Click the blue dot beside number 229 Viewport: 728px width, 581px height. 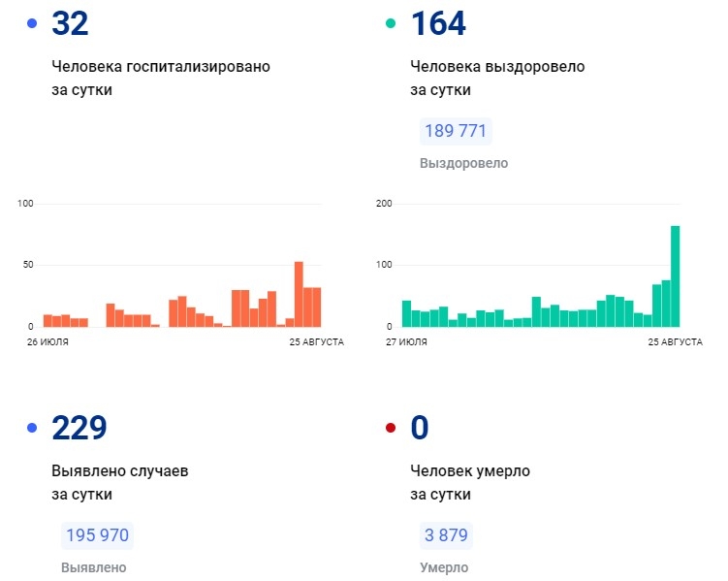[x=32, y=427]
